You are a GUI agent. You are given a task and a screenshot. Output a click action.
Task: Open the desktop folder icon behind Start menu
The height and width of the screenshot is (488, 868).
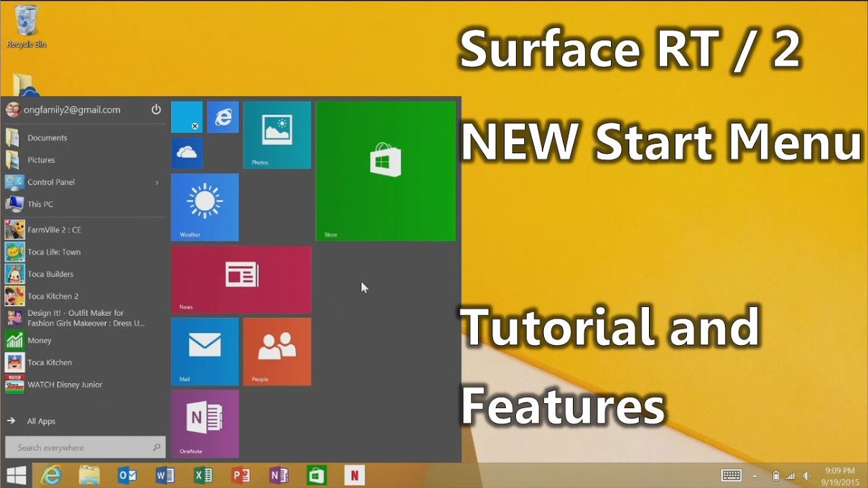click(26, 85)
